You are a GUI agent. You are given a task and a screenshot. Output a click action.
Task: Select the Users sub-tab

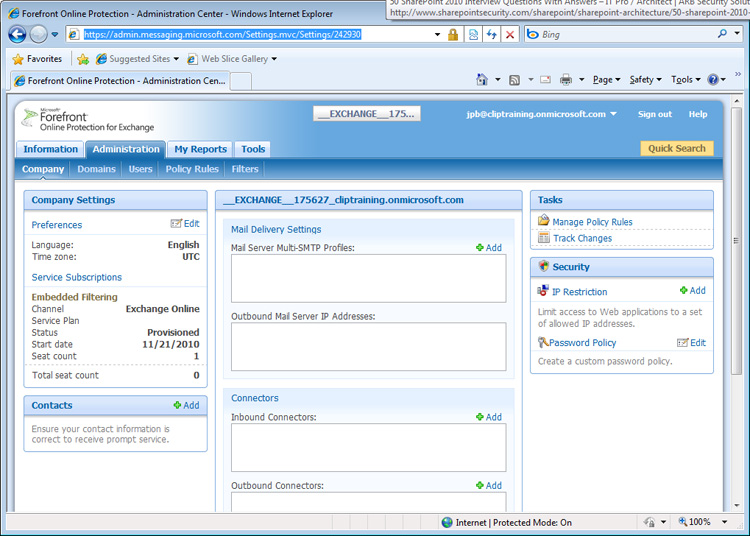coord(140,169)
